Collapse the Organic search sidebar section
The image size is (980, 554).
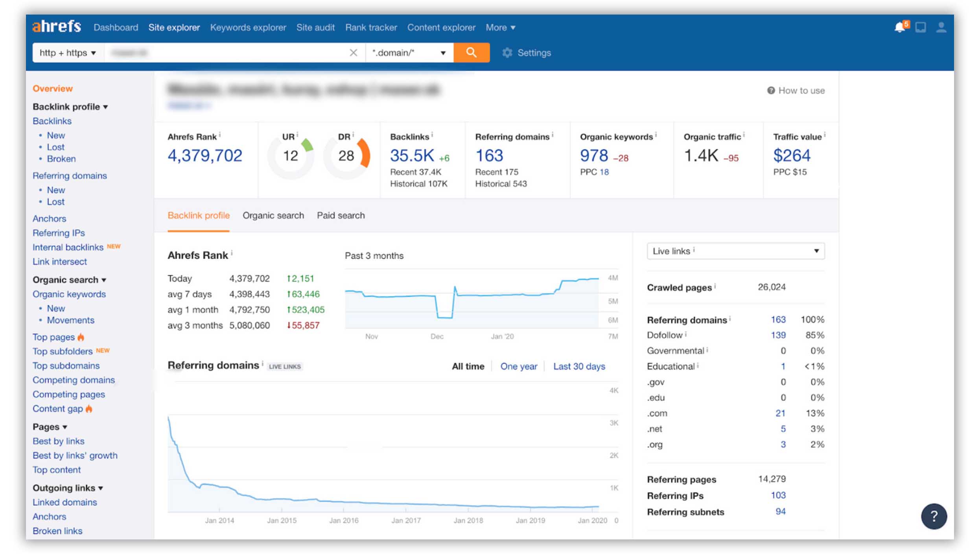[x=69, y=280]
